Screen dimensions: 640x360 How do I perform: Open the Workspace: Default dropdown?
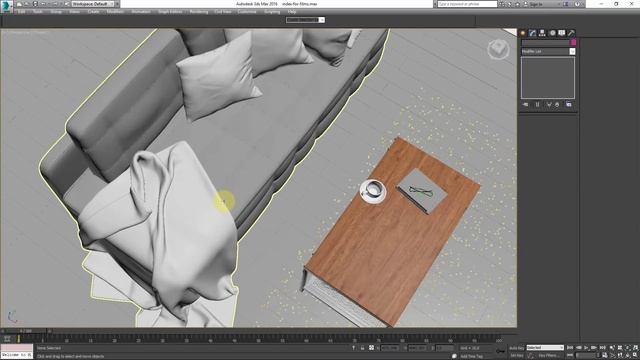tap(93, 4)
